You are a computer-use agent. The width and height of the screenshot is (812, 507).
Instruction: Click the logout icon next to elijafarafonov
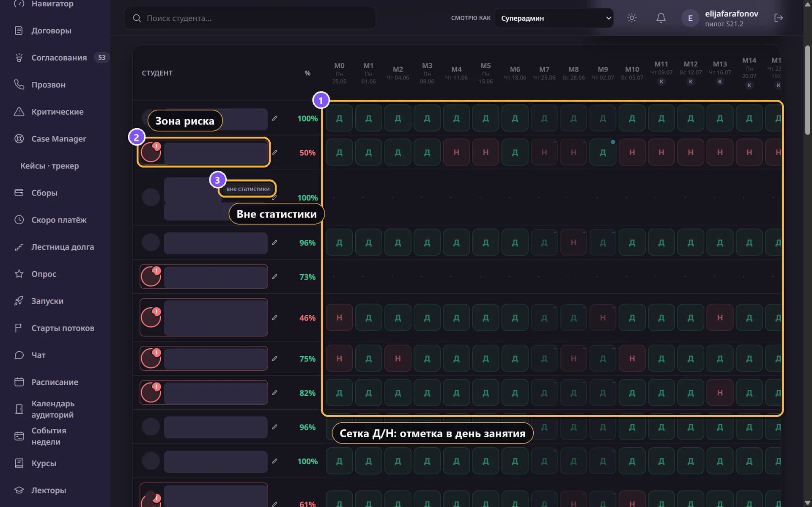779,18
